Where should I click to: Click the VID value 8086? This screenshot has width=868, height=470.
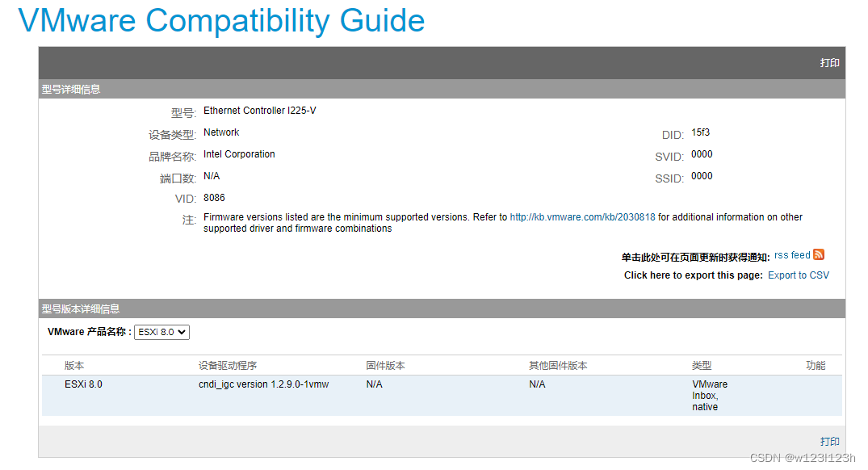tap(214, 198)
